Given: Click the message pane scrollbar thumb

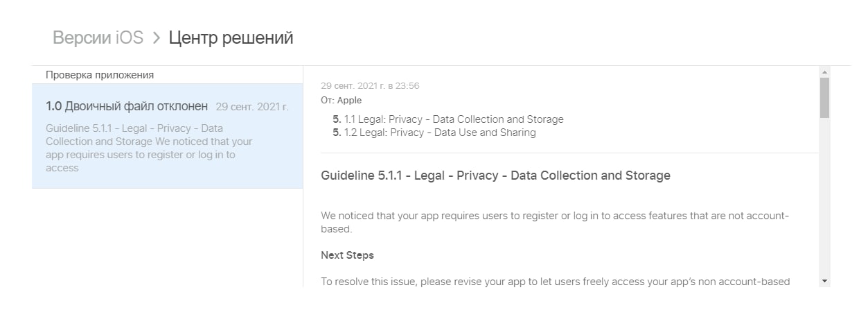Looking at the screenshot, I should click(824, 97).
